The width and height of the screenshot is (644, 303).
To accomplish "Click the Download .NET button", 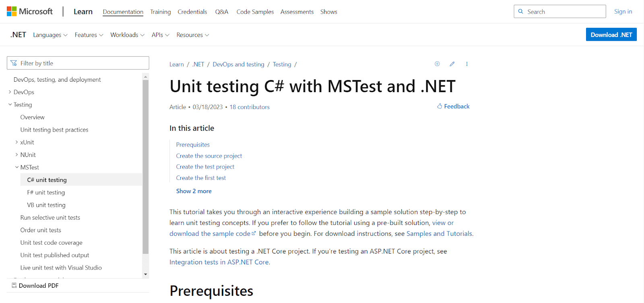I will [x=611, y=34].
